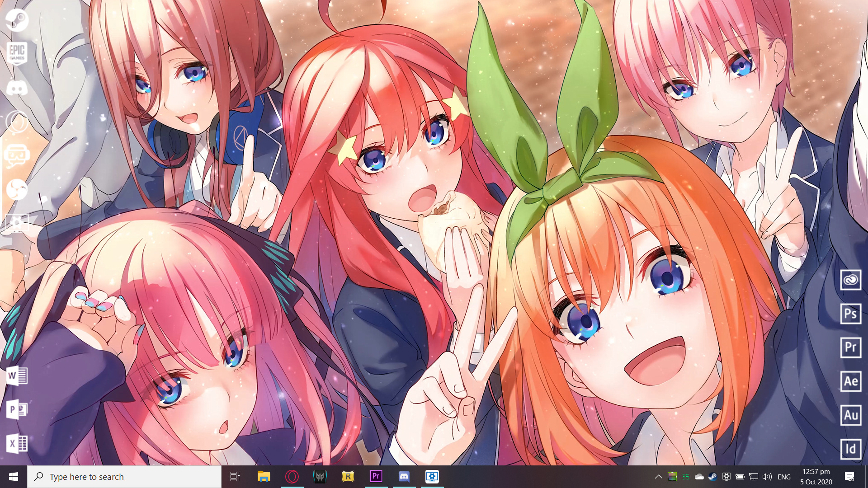Viewport: 868px width, 488px height.
Task: Click the Show desktop sliver at the taskbar edge
Action: (866, 477)
